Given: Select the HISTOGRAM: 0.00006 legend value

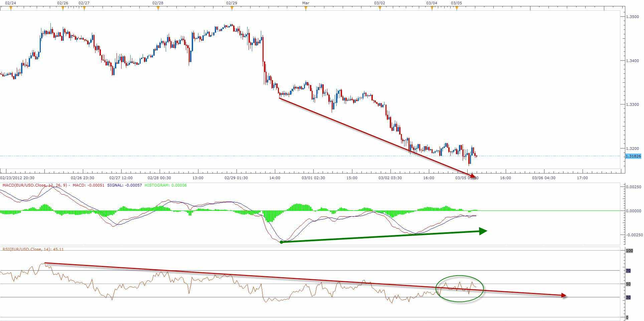Looking at the screenshot, I should coord(166,185).
